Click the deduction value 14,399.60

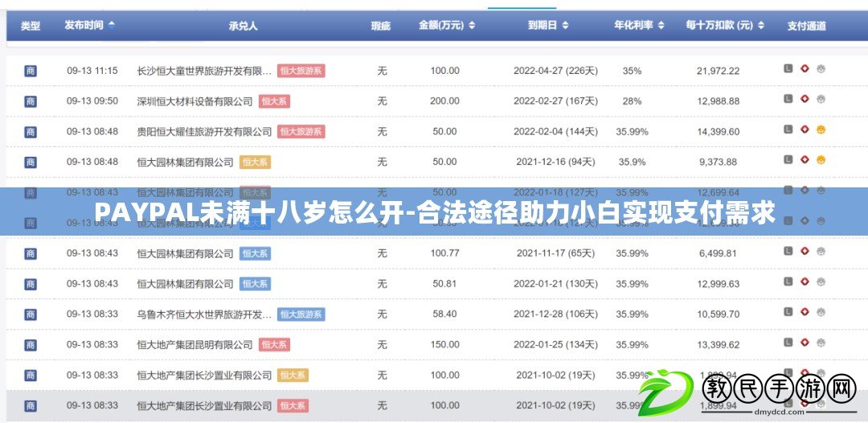(718, 132)
